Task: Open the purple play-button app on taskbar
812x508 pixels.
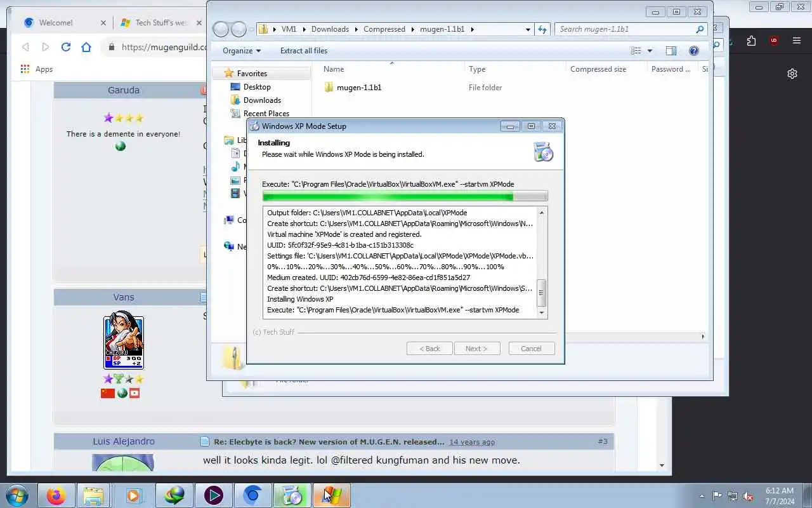Action: tap(213, 495)
